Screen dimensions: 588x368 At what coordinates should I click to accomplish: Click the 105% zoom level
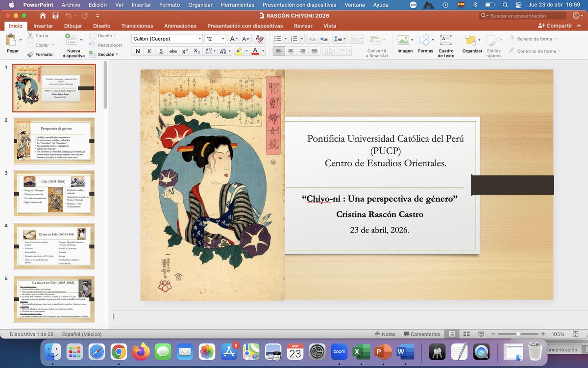(x=558, y=334)
